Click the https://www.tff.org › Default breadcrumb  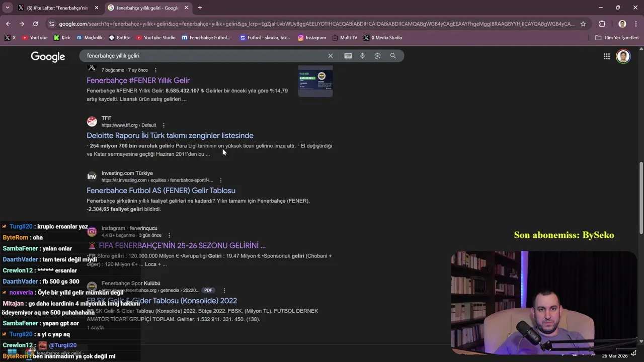(x=129, y=125)
